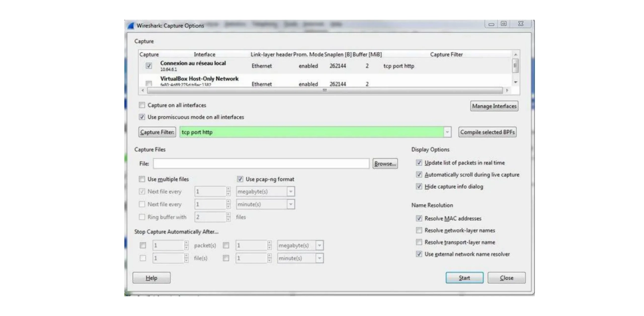Click Compile selected BPFs button
Image resolution: width=644 pixels, height=316 pixels.
point(488,132)
